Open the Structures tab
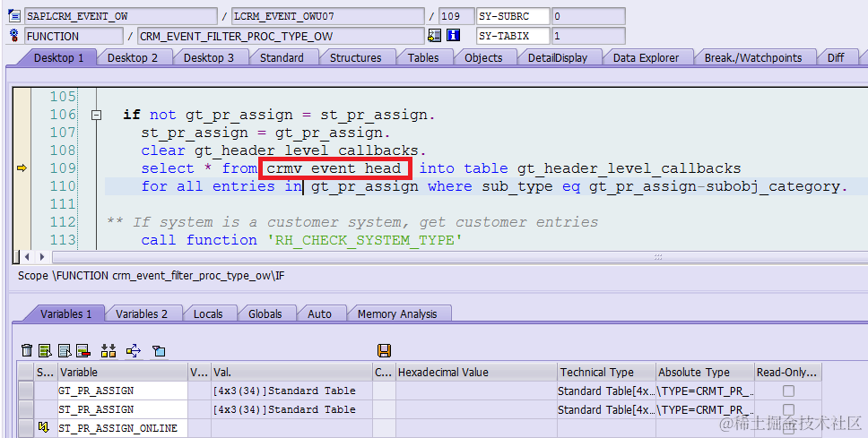Image resolution: width=868 pixels, height=438 pixels. [x=355, y=57]
